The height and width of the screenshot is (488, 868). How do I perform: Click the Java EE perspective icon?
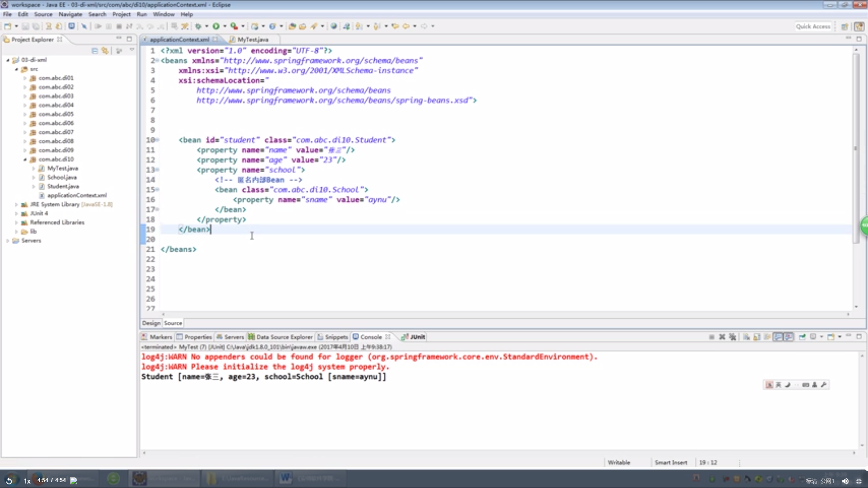[859, 27]
